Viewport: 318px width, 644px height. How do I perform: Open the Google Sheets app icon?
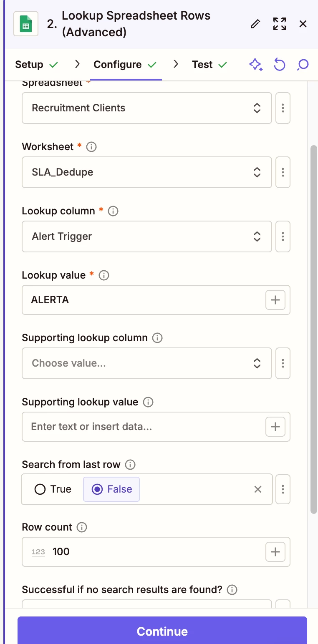tap(26, 24)
